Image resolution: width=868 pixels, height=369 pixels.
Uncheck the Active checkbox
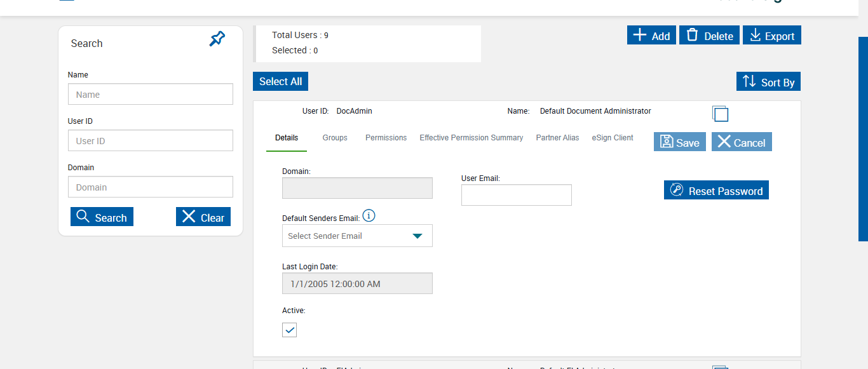[x=289, y=330]
